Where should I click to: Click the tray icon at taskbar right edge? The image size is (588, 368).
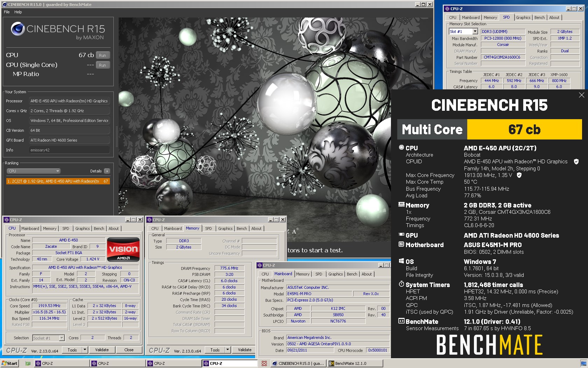[x=583, y=363]
